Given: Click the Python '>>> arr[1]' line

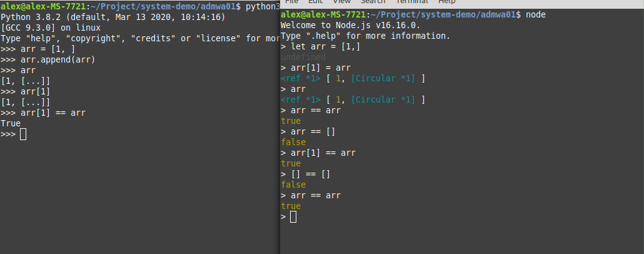Looking at the screenshot, I should pos(25,92).
